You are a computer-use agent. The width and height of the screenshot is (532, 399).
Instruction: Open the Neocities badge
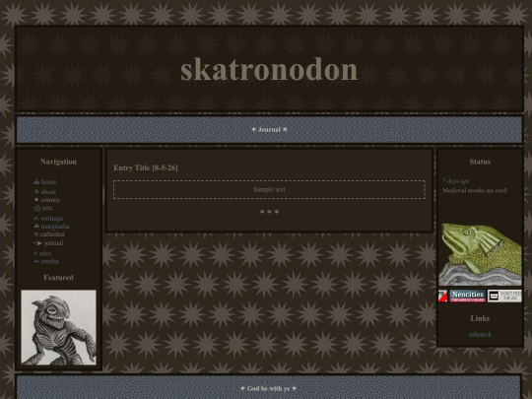point(468,296)
